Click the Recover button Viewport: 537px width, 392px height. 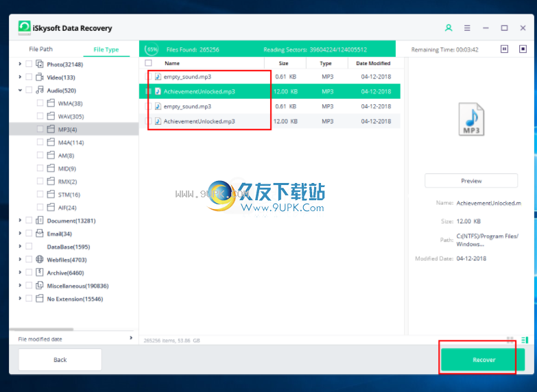pos(484,360)
